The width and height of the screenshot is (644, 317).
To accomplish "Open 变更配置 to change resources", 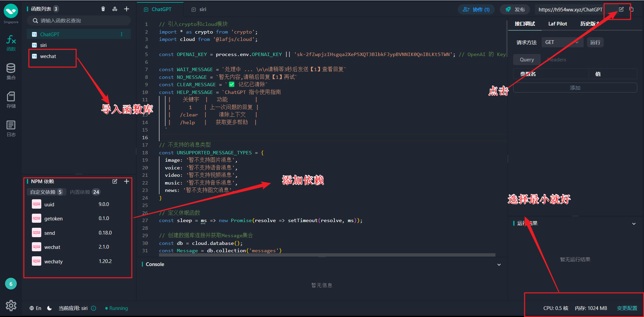I will tap(627, 308).
